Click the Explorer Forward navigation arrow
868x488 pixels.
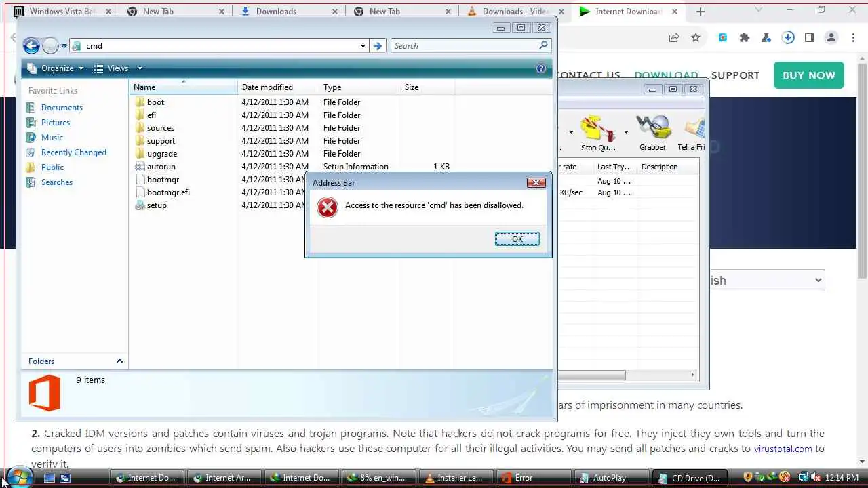tap(50, 45)
